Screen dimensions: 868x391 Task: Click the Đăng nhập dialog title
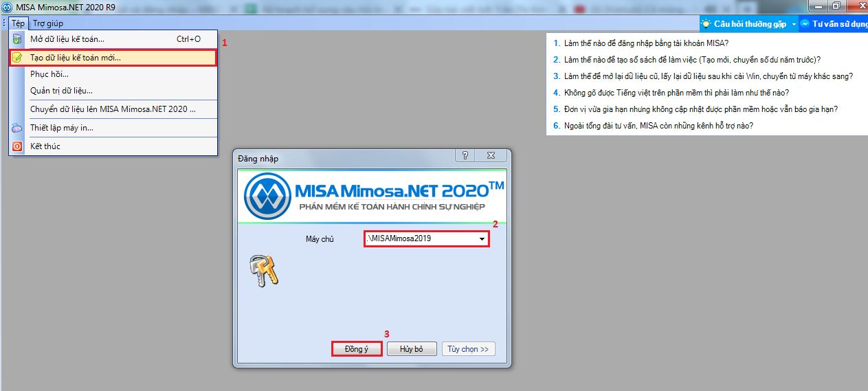point(258,159)
